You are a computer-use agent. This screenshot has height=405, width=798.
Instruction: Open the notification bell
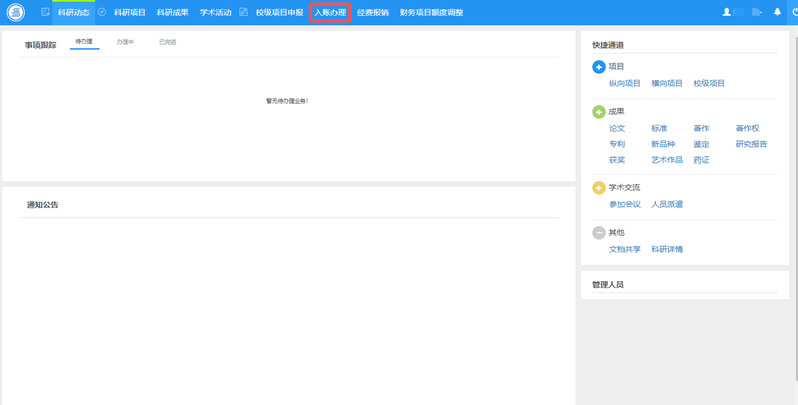(777, 12)
